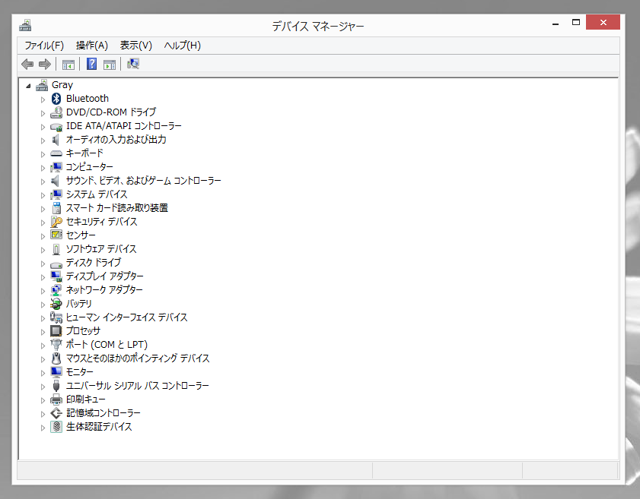Select the 生体認証デバイス label
The height and width of the screenshot is (499, 640).
click(x=99, y=427)
